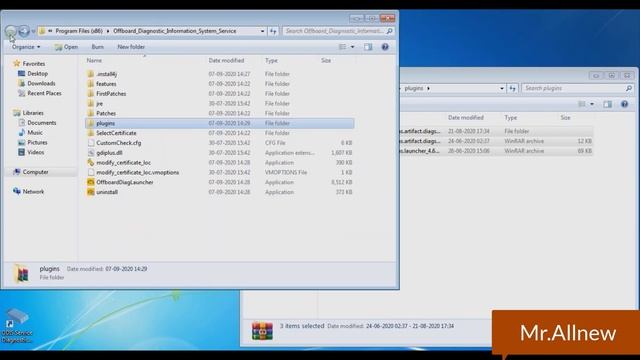Select the SelectCertificate folder
Screen dimensions: 640x360
tap(116, 133)
